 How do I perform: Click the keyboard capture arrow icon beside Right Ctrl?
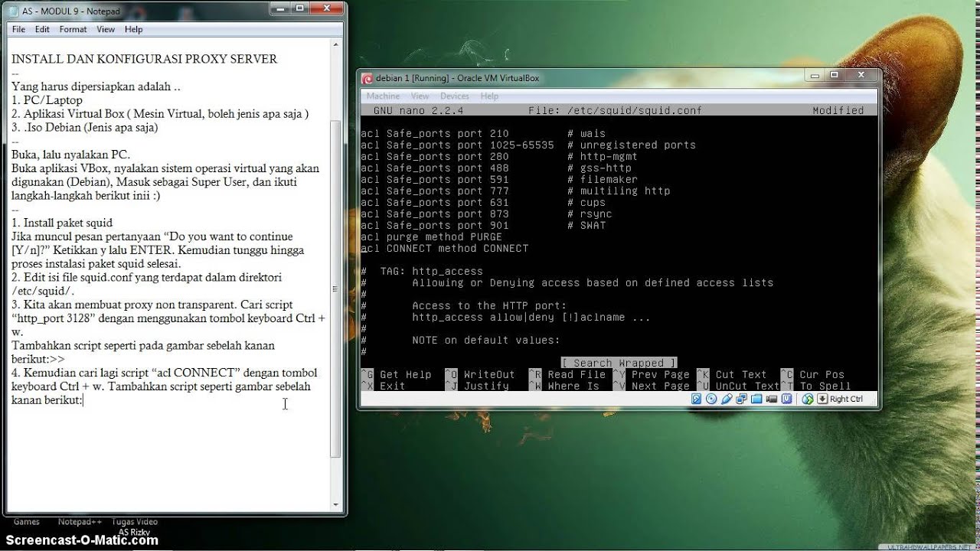click(x=822, y=399)
